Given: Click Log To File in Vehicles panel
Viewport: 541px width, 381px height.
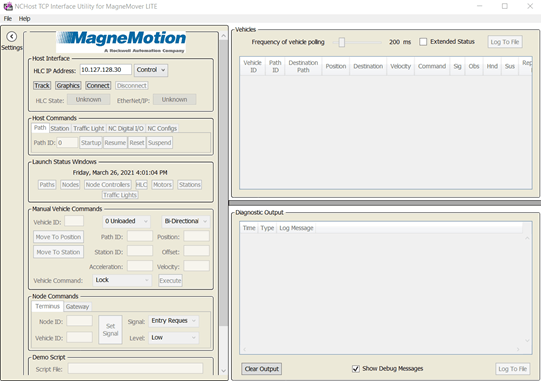Looking at the screenshot, I should click(x=505, y=42).
